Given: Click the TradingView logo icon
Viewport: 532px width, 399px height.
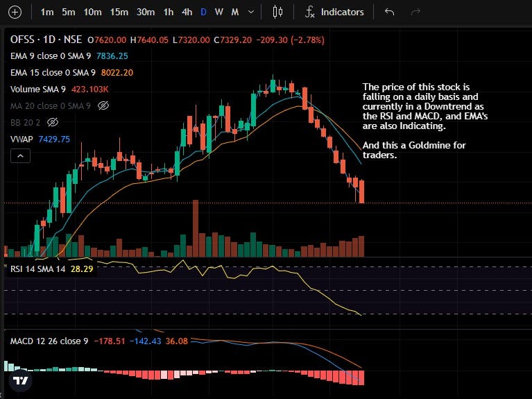Looking at the screenshot, I should point(20,380).
